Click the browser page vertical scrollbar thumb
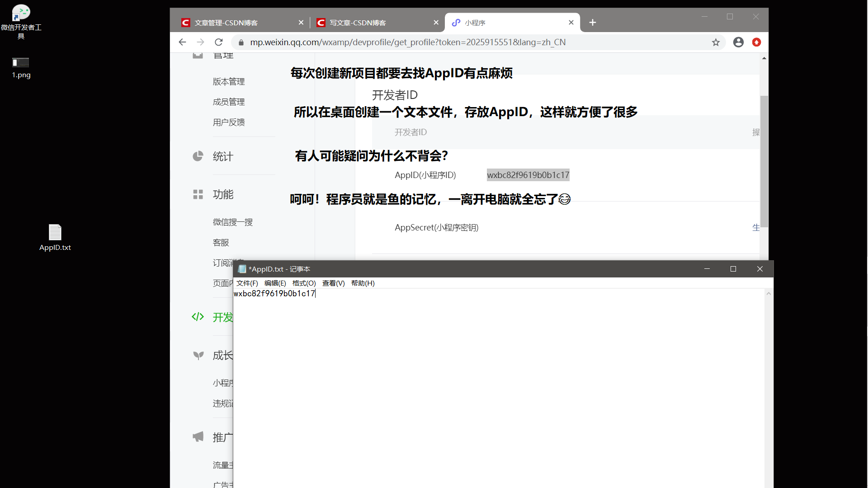The image size is (868, 488). [x=764, y=161]
